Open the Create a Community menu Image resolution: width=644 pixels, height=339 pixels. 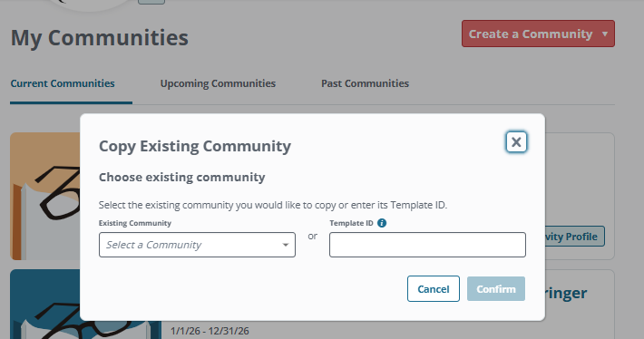[x=538, y=34]
